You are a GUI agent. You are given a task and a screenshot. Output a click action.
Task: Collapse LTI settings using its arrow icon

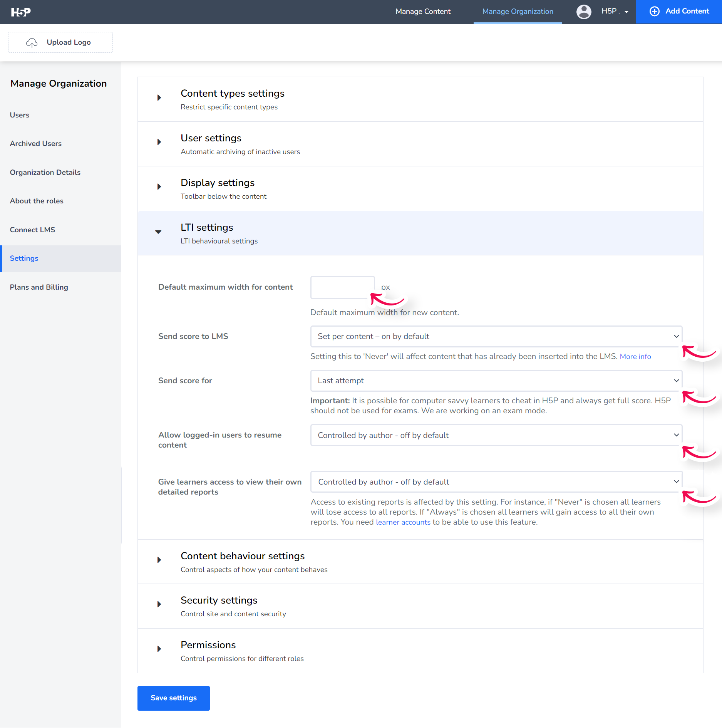coord(159,232)
